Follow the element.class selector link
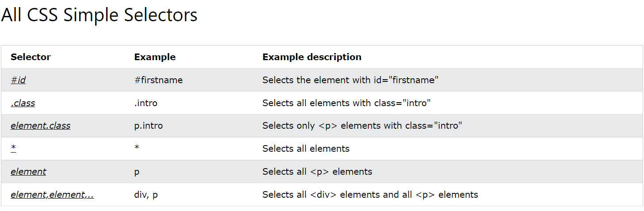This screenshot has height=211, width=644. 40,126
